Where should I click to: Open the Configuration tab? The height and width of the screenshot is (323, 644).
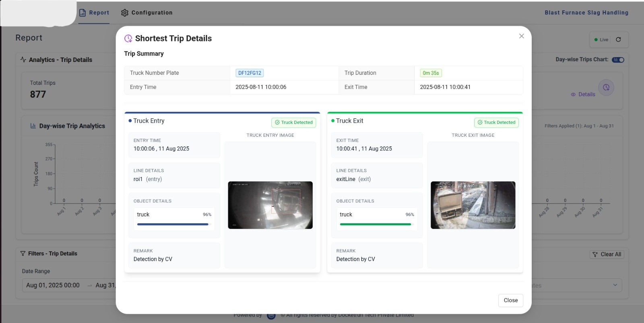click(x=147, y=13)
